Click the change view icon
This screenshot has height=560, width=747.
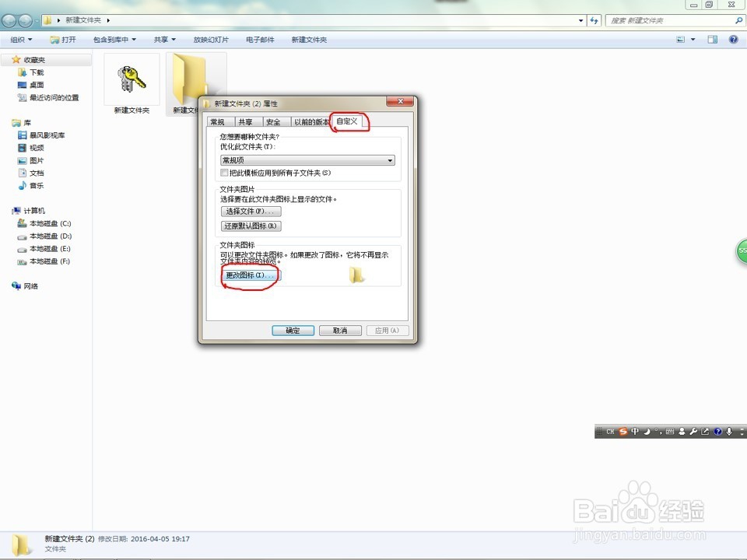point(681,40)
